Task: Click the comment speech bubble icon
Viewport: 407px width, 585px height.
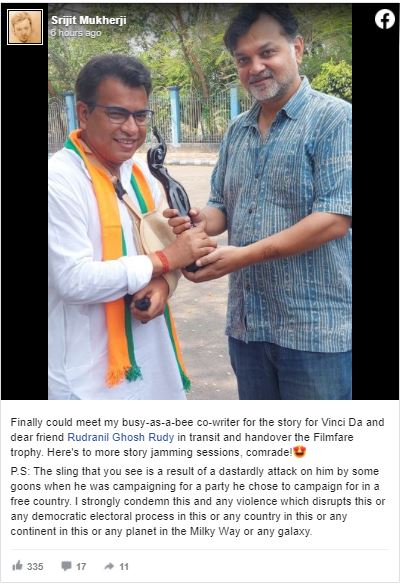Action: point(66,566)
